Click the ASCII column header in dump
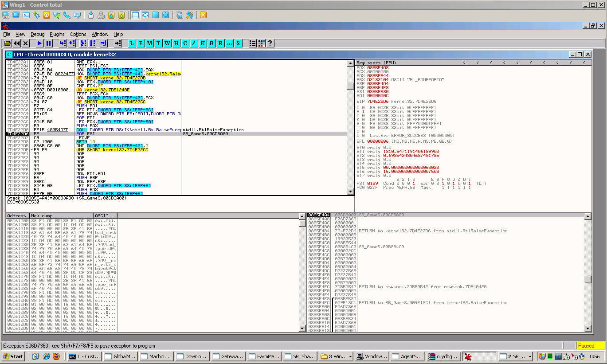This screenshot has width=607, height=364. point(106,215)
